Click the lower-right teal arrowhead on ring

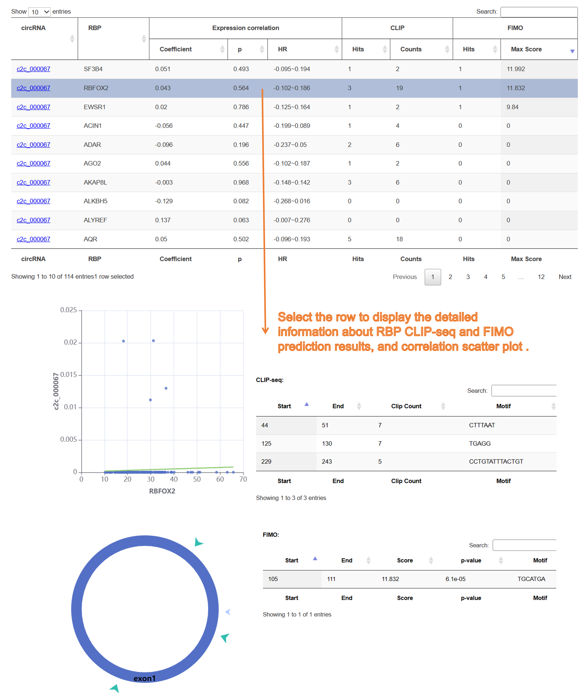click(x=225, y=638)
